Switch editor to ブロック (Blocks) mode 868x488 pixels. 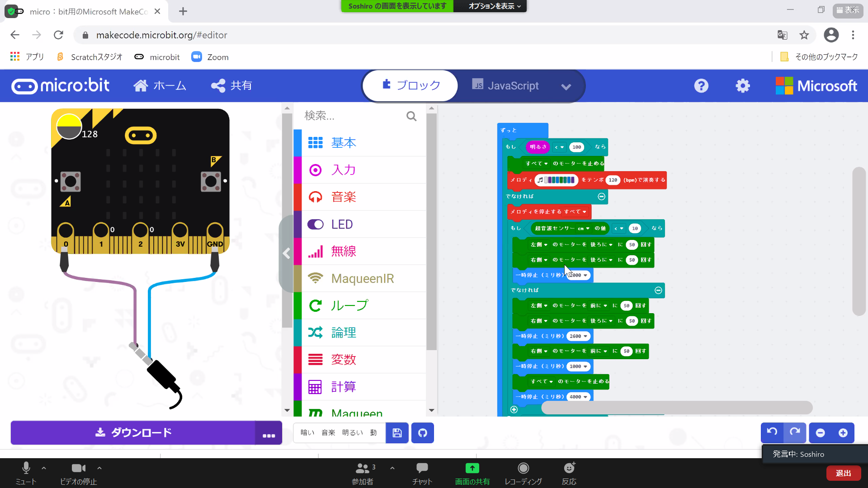pyautogui.click(x=410, y=85)
